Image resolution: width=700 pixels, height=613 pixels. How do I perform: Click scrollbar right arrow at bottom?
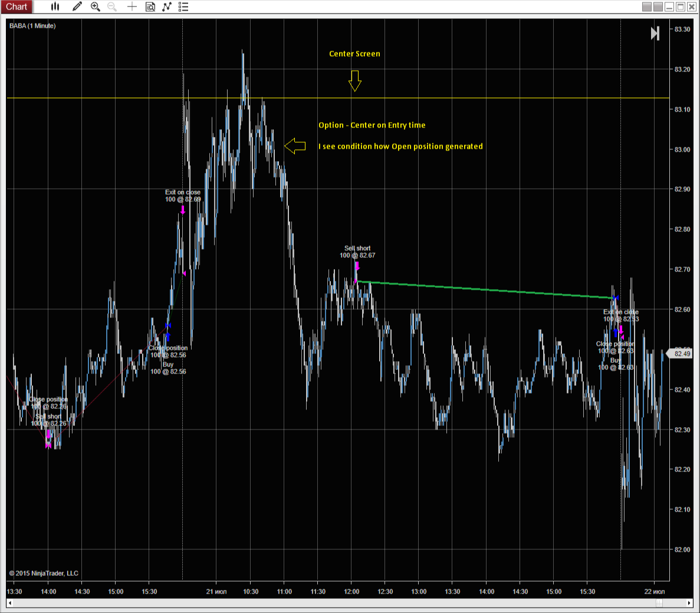[x=690, y=603]
